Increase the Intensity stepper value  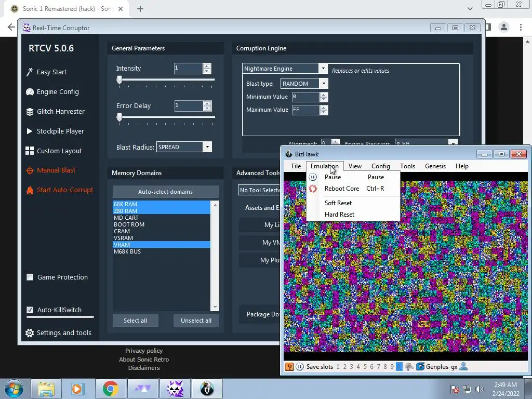pos(207,66)
